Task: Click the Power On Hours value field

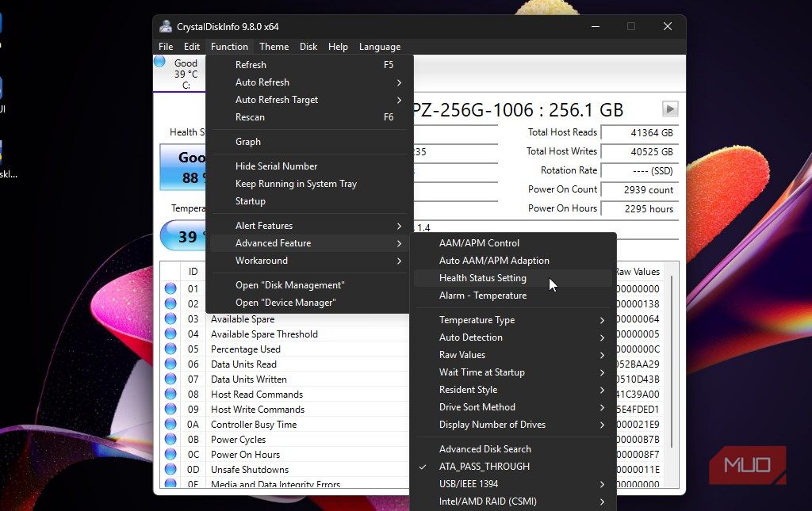Action: click(x=640, y=209)
